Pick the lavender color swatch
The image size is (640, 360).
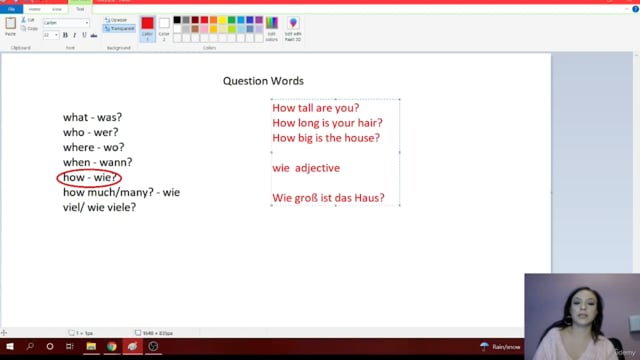click(x=259, y=29)
